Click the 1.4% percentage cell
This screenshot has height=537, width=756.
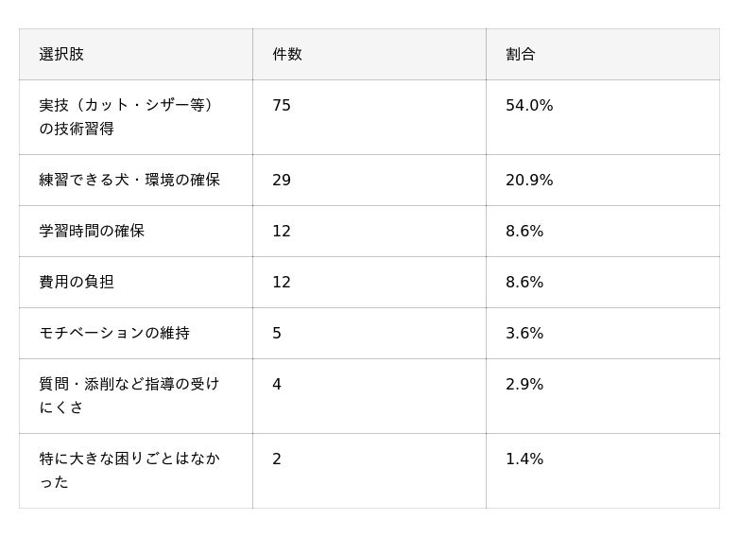603,471
